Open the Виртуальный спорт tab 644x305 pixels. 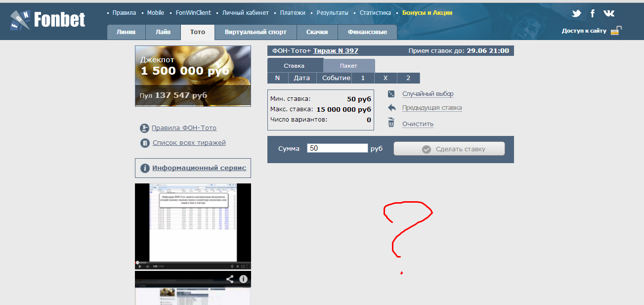click(x=256, y=32)
